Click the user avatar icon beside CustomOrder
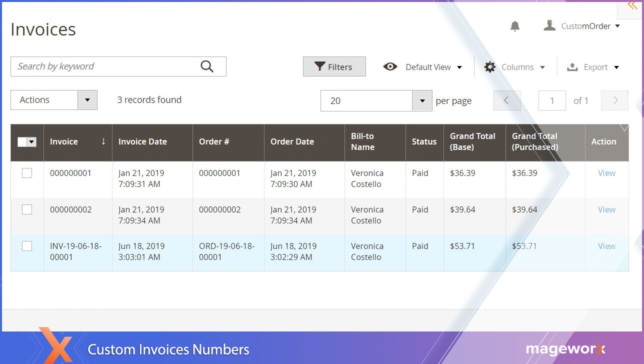 [x=549, y=26]
